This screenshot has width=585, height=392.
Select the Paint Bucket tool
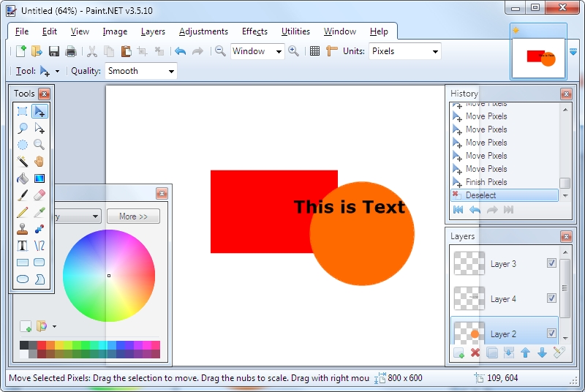[23, 178]
